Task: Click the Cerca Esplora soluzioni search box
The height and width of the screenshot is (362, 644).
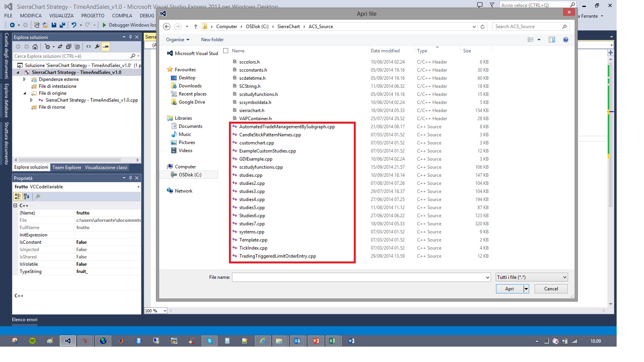Action: click(72, 56)
